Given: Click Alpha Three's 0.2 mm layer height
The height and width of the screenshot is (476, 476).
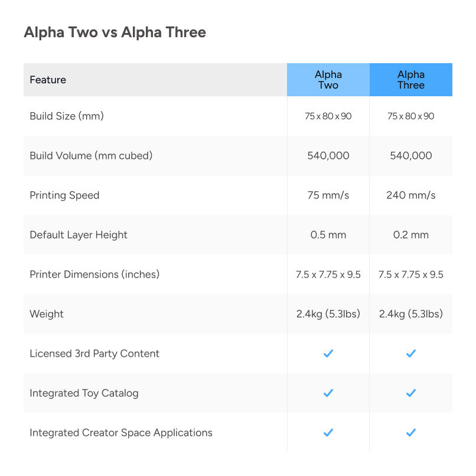Looking at the screenshot, I should [x=411, y=234].
